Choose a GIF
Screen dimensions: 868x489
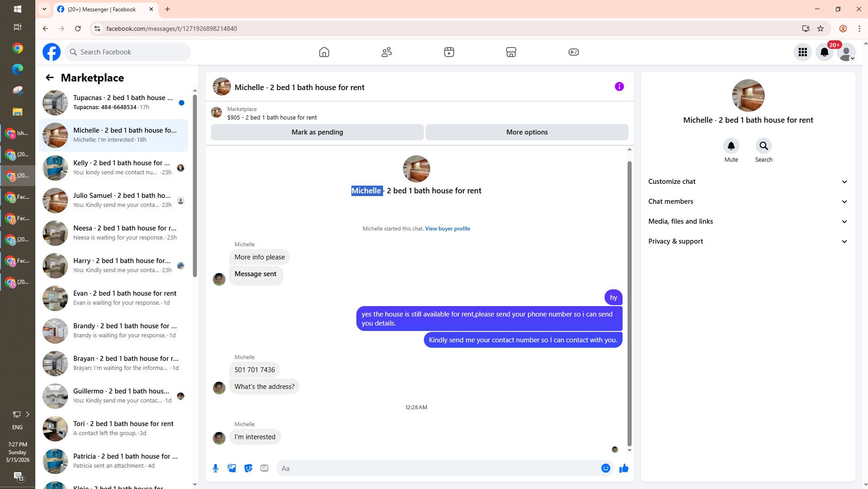tap(264, 468)
